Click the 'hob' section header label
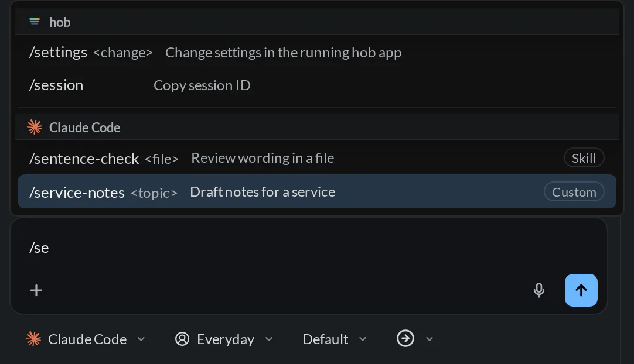The width and height of the screenshot is (634, 364). (x=60, y=22)
